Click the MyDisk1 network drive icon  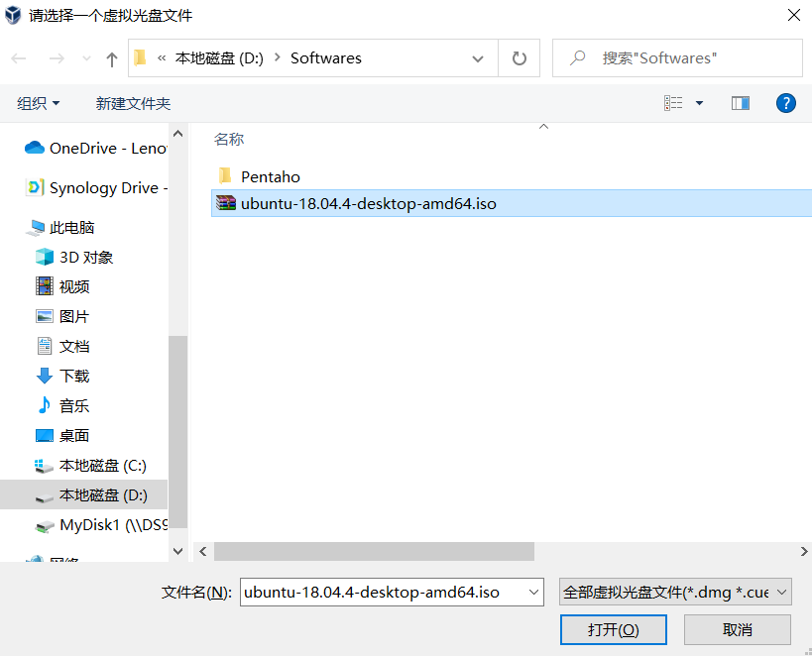click(x=45, y=526)
